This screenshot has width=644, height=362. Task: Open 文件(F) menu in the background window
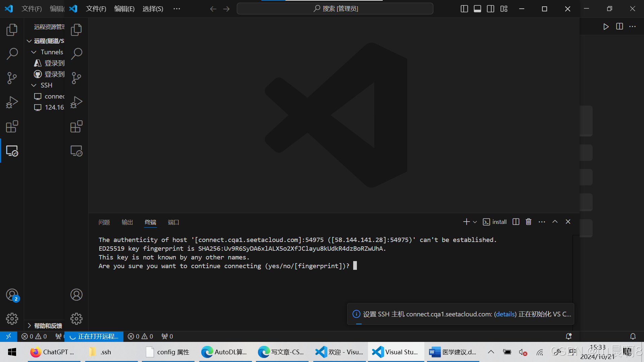click(x=32, y=9)
